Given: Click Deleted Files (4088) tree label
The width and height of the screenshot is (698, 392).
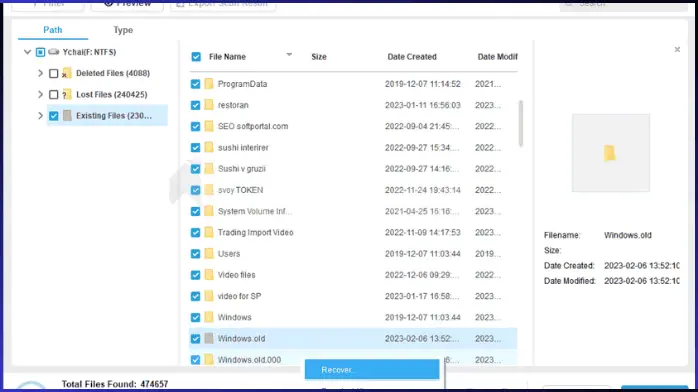Looking at the screenshot, I should pos(113,73).
